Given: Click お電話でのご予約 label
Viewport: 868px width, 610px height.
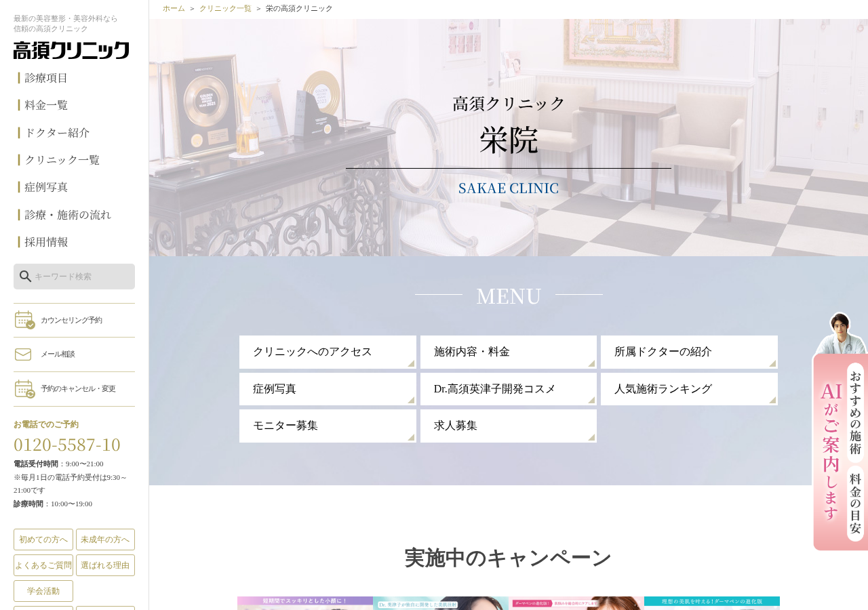Looking at the screenshot, I should coord(46,424).
